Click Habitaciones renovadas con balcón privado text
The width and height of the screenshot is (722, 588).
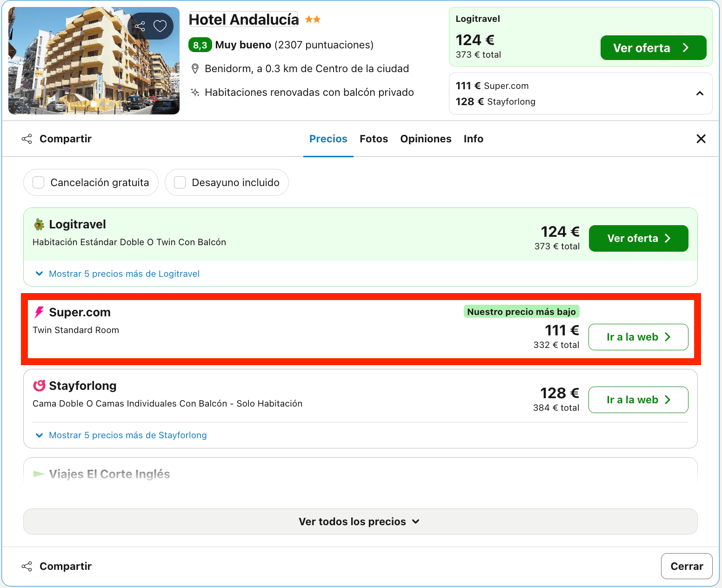309,92
